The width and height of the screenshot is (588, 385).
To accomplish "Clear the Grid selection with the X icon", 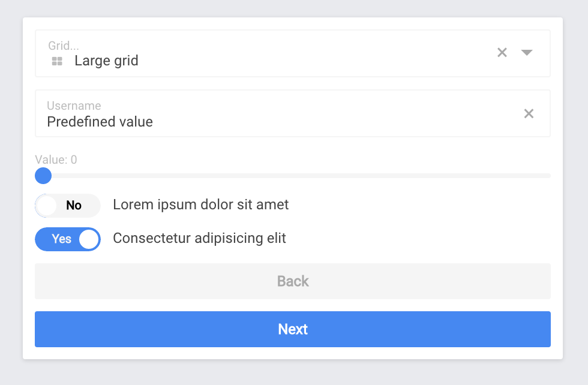I will pyautogui.click(x=502, y=53).
